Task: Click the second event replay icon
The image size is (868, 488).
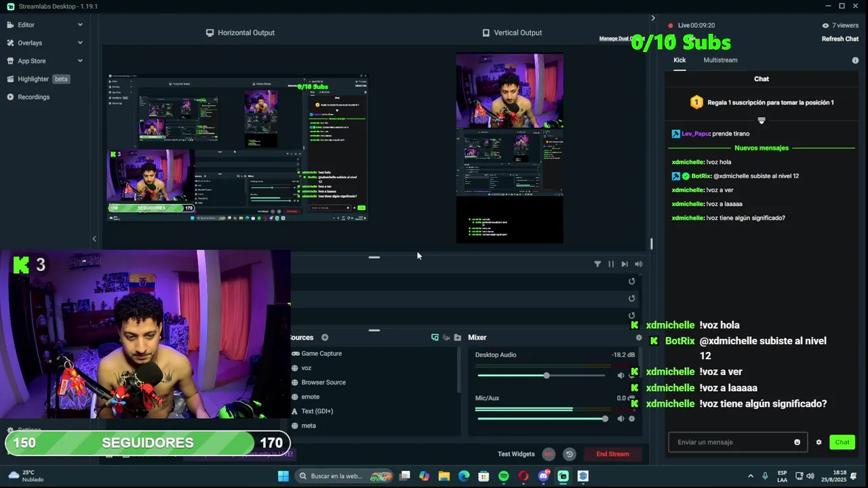Action: [x=631, y=298]
